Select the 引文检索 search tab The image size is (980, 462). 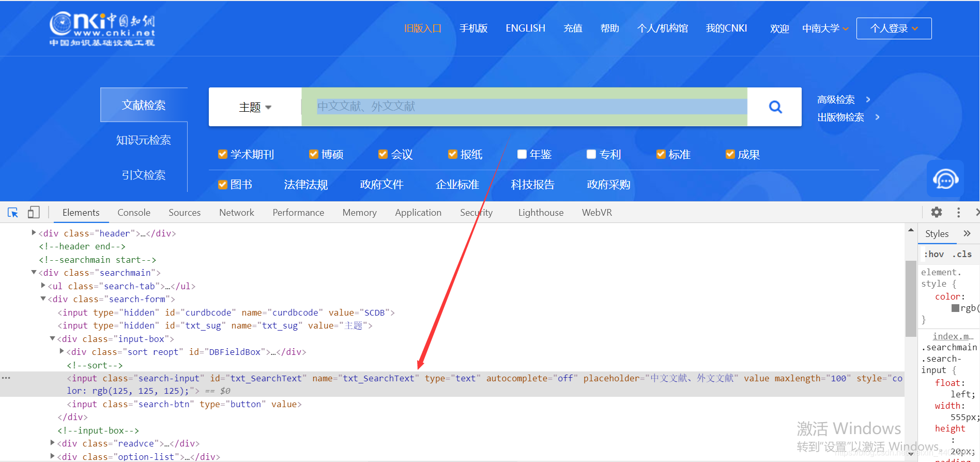point(144,175)
